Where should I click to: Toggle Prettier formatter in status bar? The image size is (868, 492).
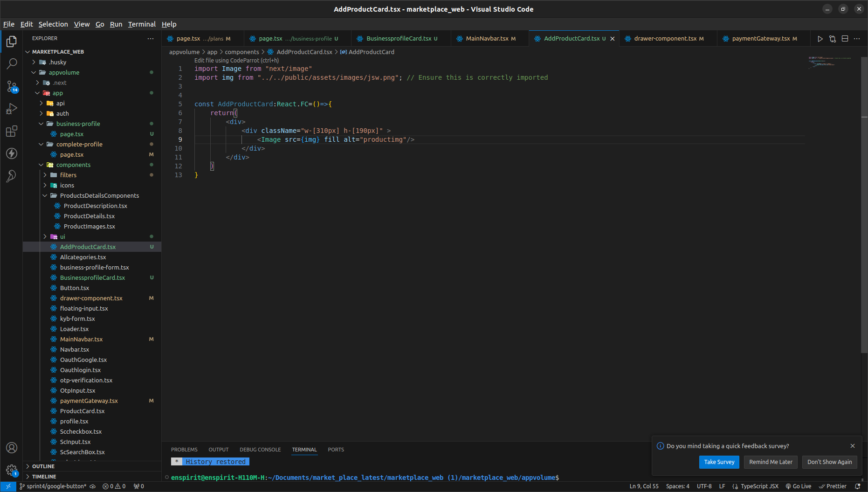[x=833, y=486]
